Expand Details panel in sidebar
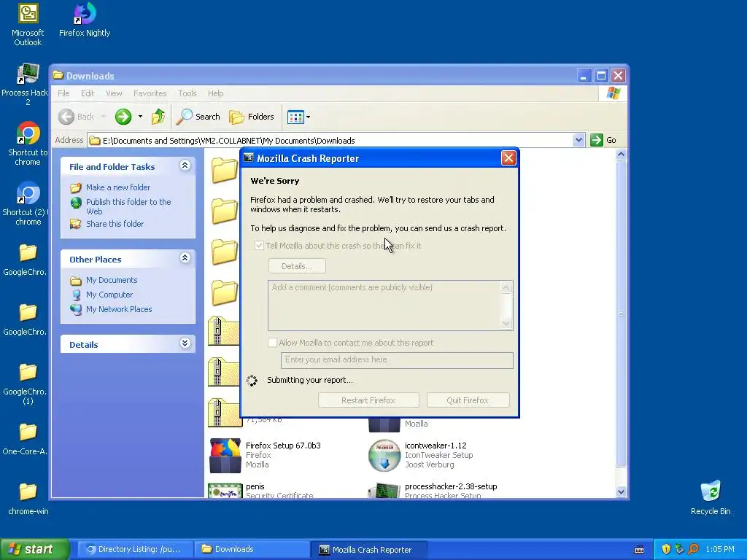This screenshot has width=747, height=560. point(185,343)
